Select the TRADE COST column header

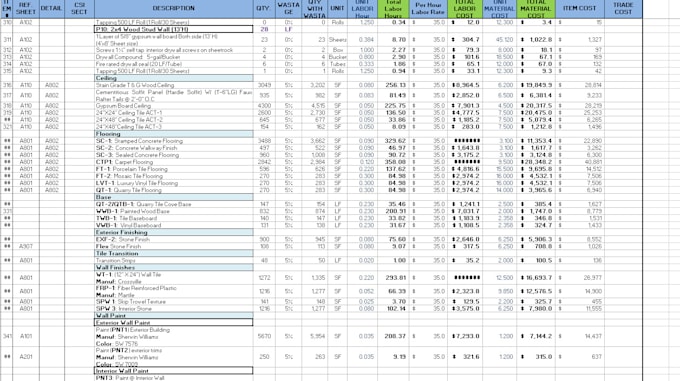pyautogui.click(x=623, y=8)
